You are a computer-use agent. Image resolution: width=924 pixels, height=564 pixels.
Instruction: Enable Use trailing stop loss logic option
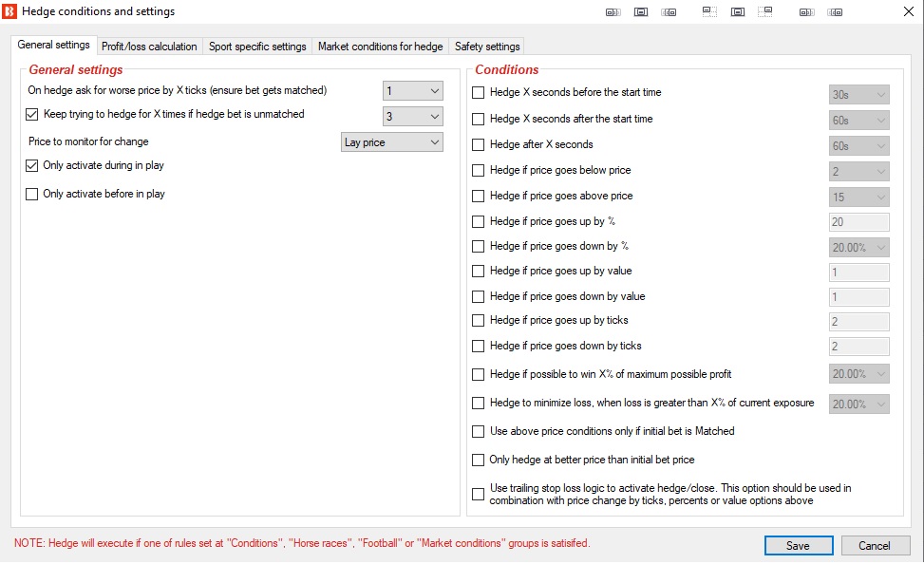[x=479, y=495]
